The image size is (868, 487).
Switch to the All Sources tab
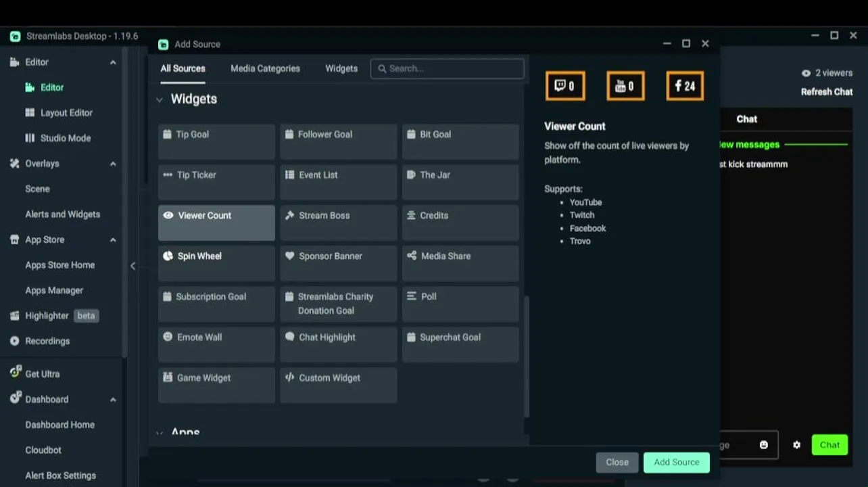pos(183,68)
